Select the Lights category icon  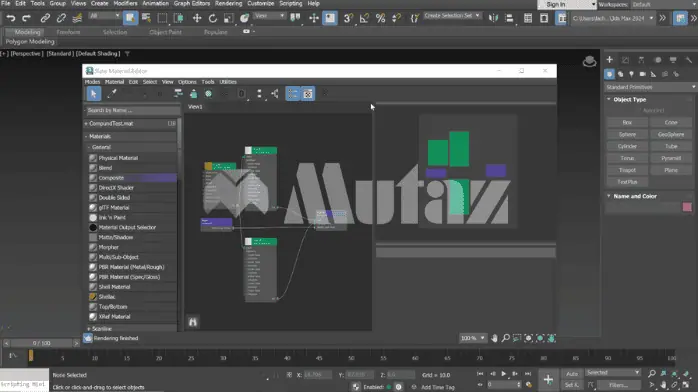click(632, 74)
